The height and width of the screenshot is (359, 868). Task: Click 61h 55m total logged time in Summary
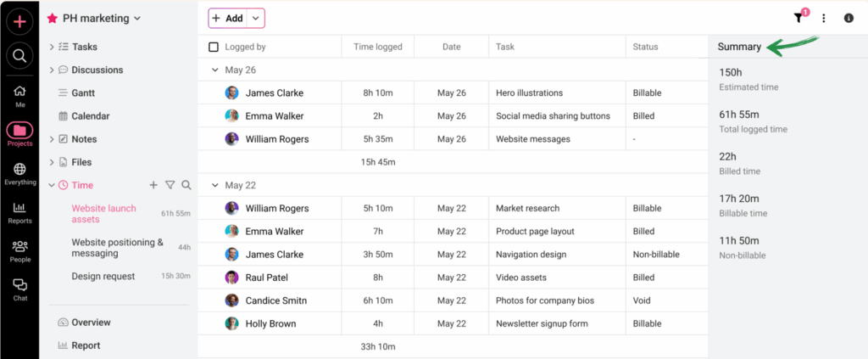[739, 115]
